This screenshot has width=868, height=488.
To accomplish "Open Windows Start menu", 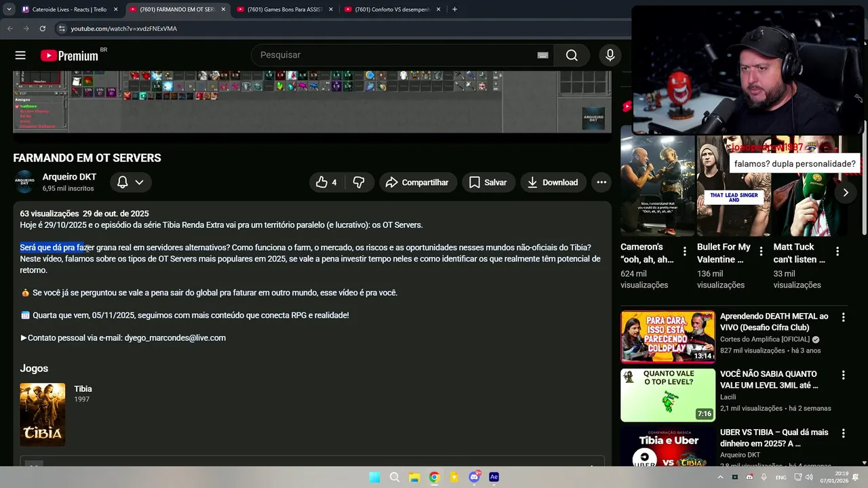I will point(374,477).
